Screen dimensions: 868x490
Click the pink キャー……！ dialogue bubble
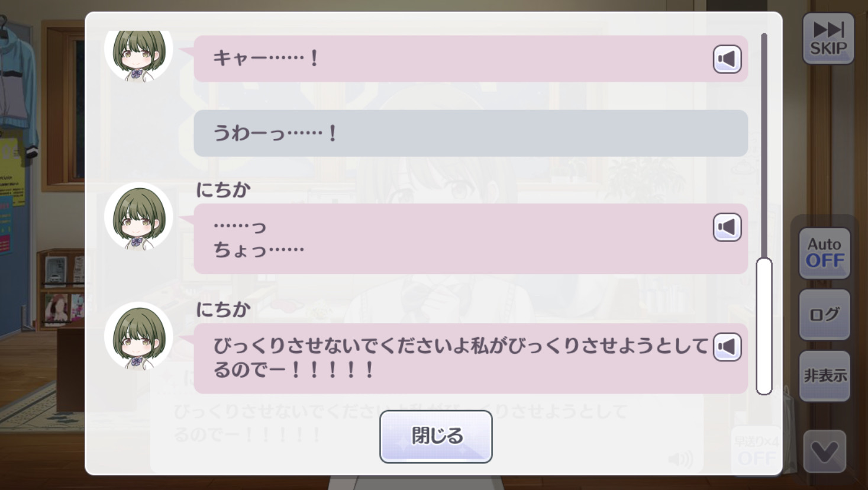pos(471,59)
